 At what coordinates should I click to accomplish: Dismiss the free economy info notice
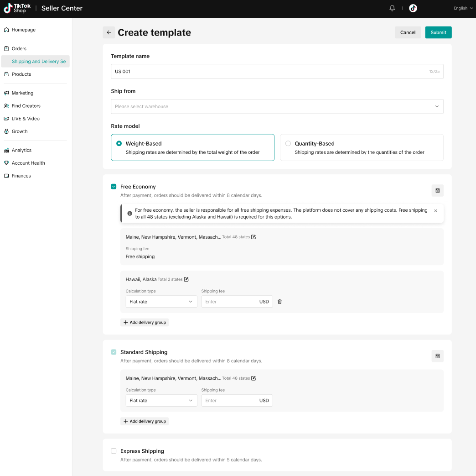pyautogui.click(x=435, y=211)
